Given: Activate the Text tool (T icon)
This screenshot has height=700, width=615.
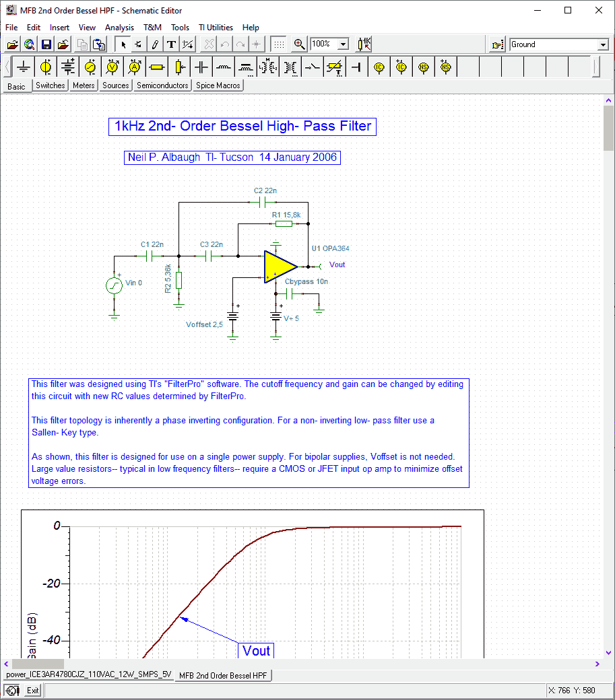Looking at the screenshot, I should (171, 44).
